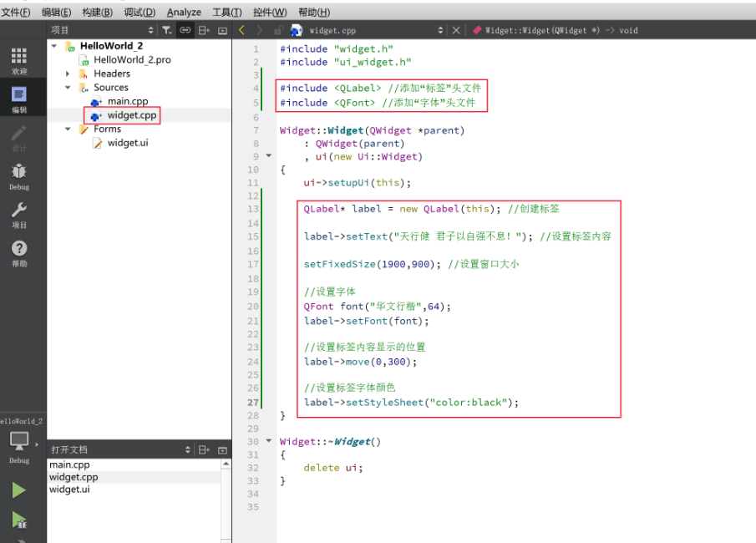Open the 文件(F) menu
This screenshot has width=756, height=543.
pyautogui.click(x=15, y=12)
